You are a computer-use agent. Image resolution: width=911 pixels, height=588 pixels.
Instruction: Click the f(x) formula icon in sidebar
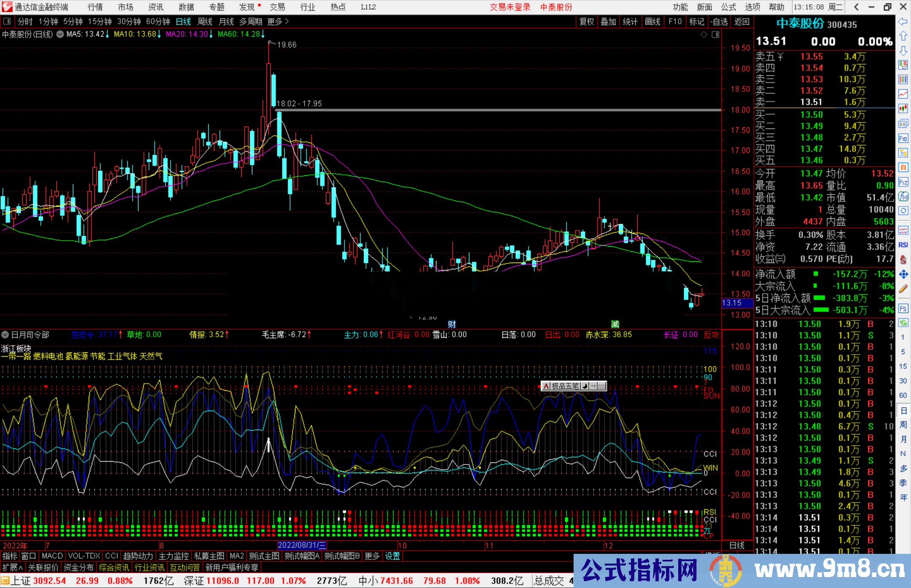903,196
